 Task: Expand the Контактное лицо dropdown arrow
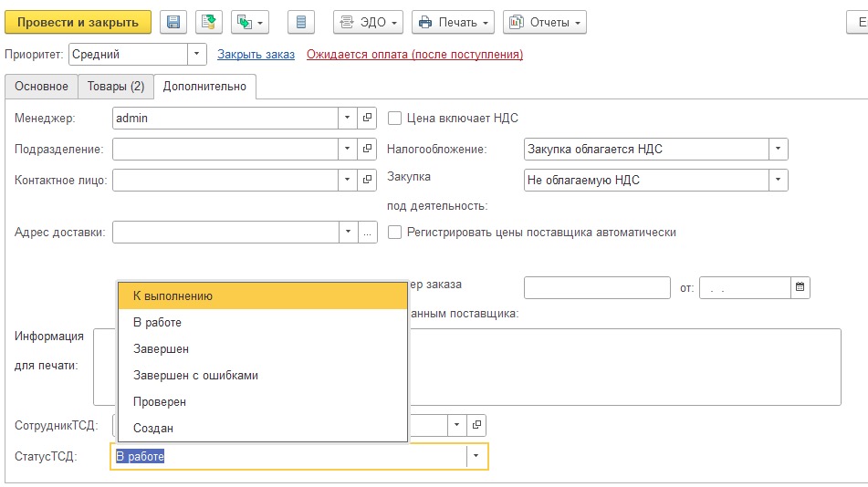[347, 180]
